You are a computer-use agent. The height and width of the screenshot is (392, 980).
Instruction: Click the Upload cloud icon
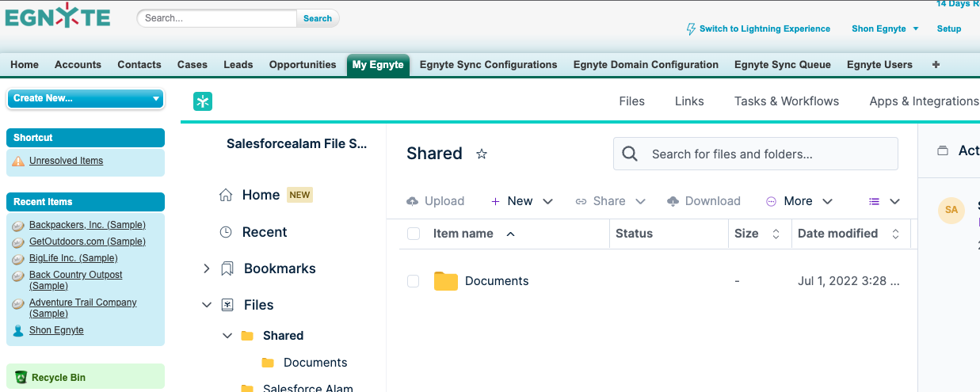pyautogui.click(x=412, y=201)
